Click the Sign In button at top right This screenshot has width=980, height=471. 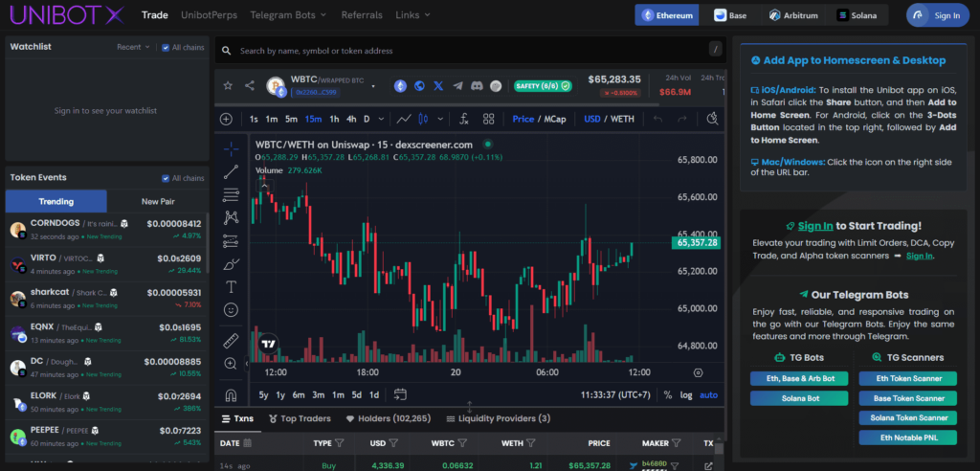point(938,15)
